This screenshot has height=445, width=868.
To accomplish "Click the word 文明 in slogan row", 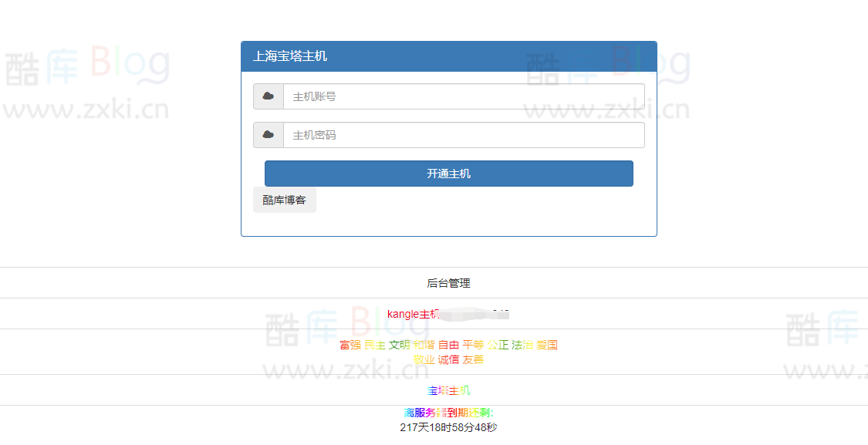I will tap(399, 345).
